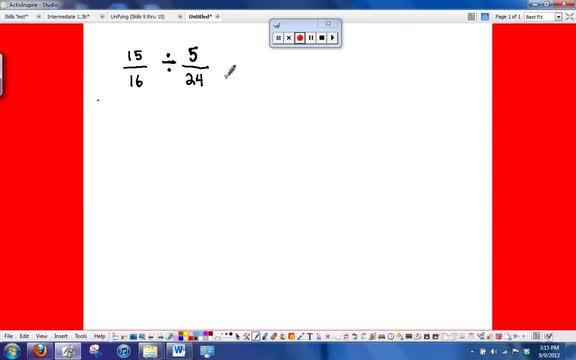Choose the Eraser tool
The image size is (576, 360).
[x=274, y=336]
